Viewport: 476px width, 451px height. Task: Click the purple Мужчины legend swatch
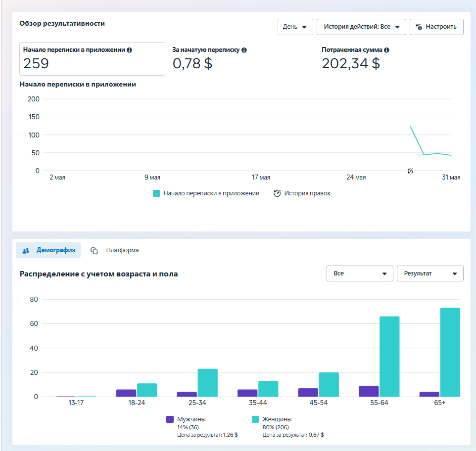point(170,419)
